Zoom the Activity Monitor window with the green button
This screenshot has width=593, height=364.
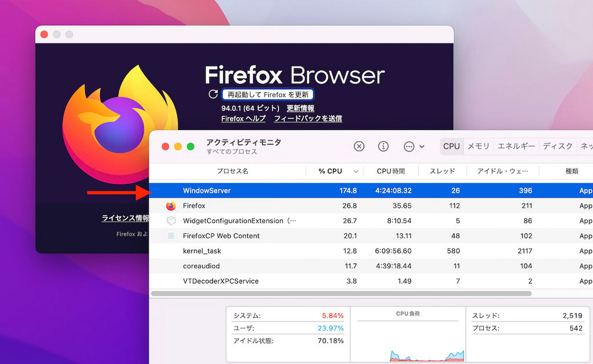tap(191, 146)
